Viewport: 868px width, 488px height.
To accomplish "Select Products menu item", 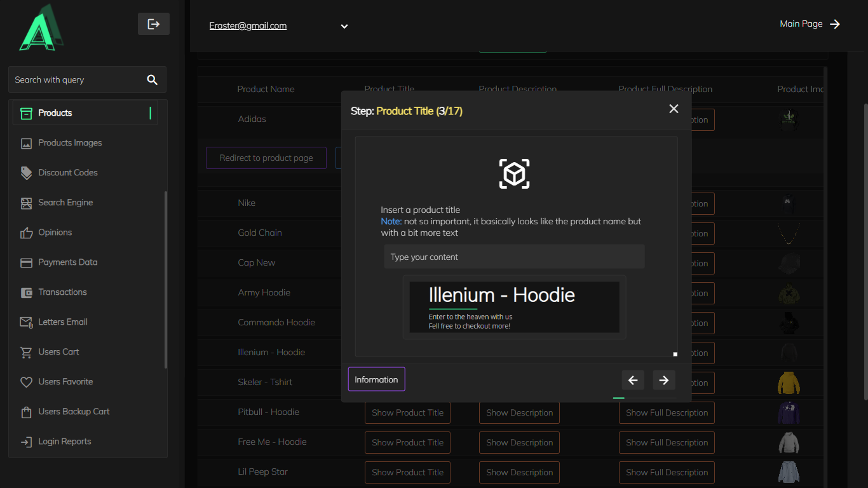I will (55, 113).
